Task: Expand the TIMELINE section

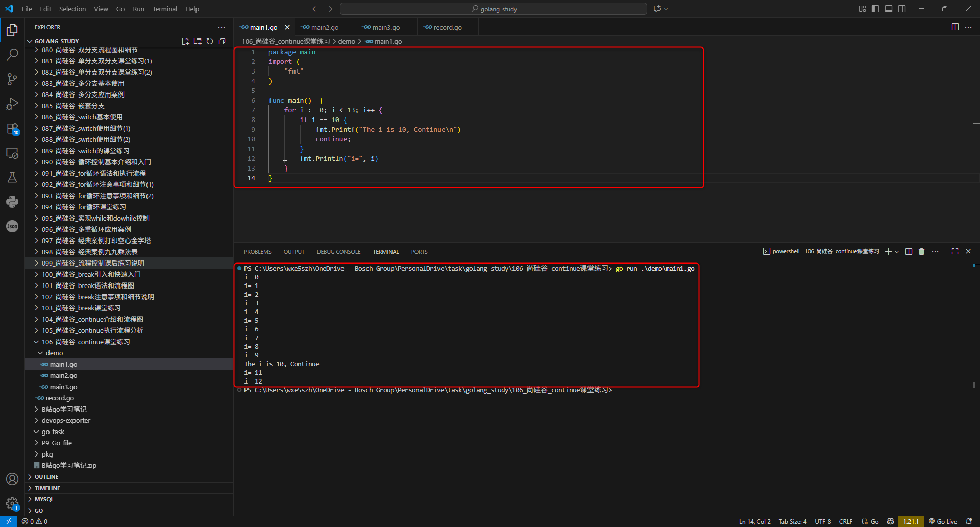Action: pos(129,488)
